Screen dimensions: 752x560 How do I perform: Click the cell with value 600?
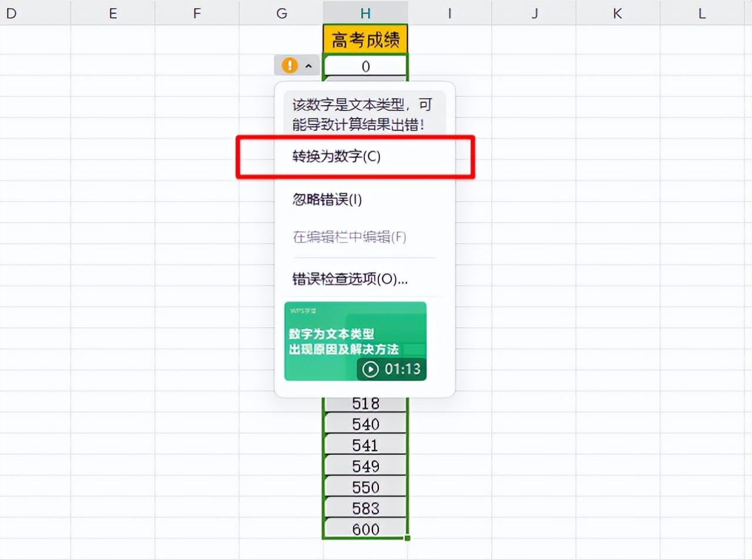point(365,529)
